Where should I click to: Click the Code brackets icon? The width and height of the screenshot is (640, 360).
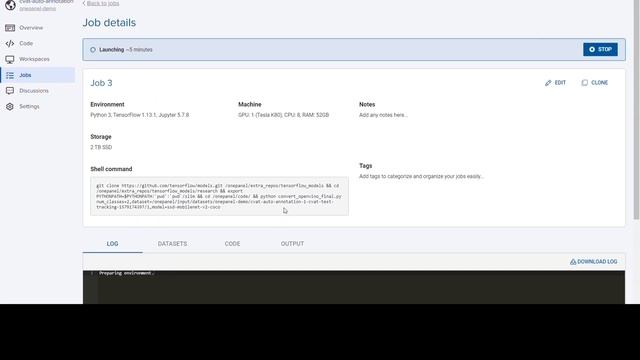[x=10, y=43]
